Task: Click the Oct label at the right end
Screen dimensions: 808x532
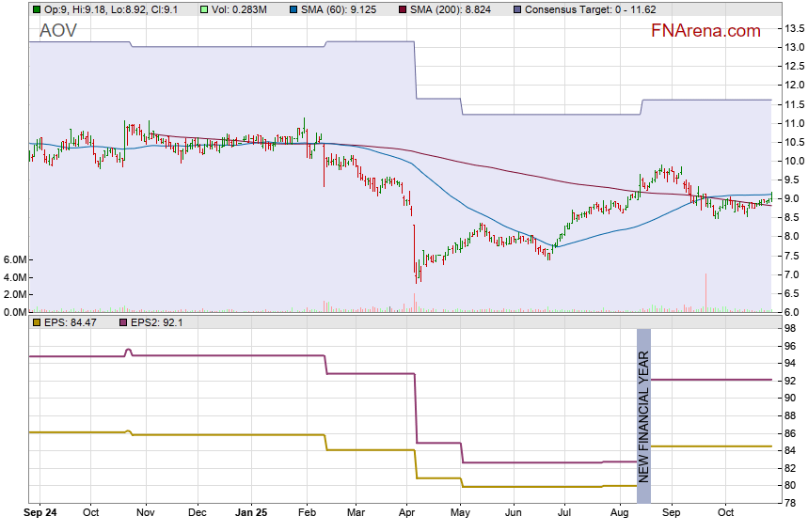Action: click(x=725, y=513)
